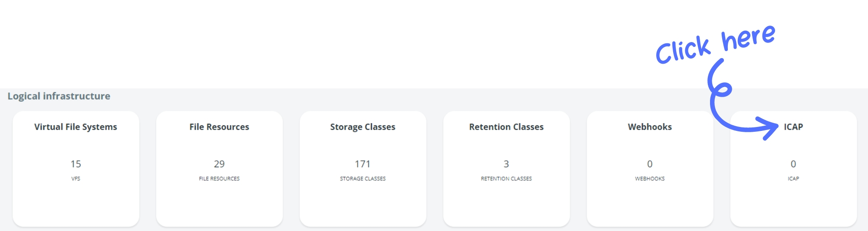Click the 3 retention classes count

[x=506, y=164]
